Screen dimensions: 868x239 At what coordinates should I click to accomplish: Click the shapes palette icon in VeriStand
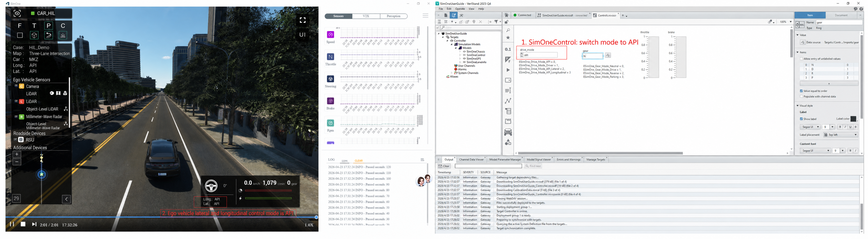(508, 143)
